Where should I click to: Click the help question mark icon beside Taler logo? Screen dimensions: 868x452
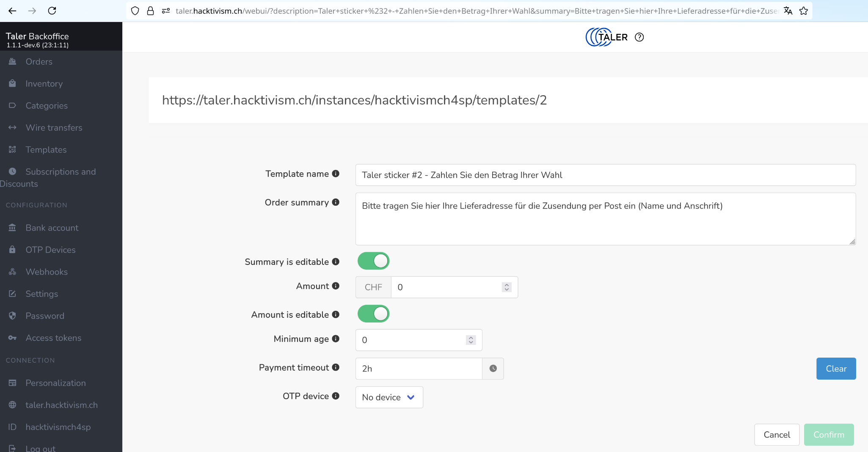tap(639, 37)
